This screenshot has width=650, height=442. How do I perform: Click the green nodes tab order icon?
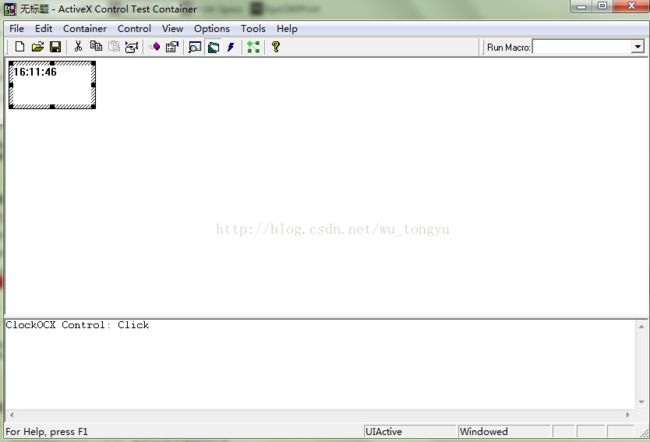tap(253, 47)
